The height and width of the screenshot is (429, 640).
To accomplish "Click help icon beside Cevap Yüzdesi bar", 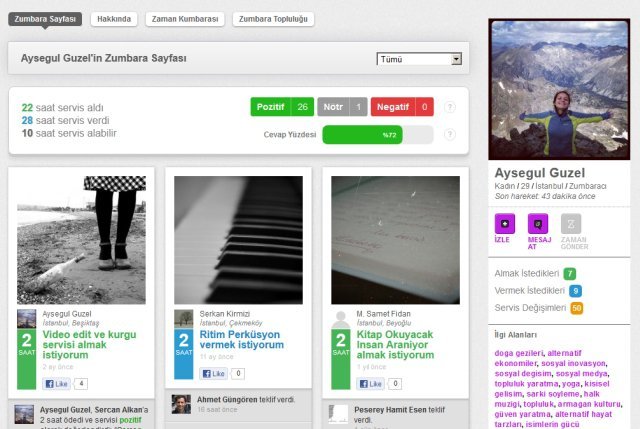I will [450, 135].
